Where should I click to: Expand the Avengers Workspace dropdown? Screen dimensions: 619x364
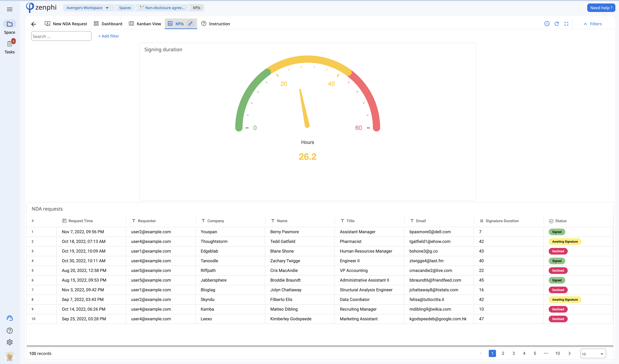pyautogui.click(x=107, y=8)
